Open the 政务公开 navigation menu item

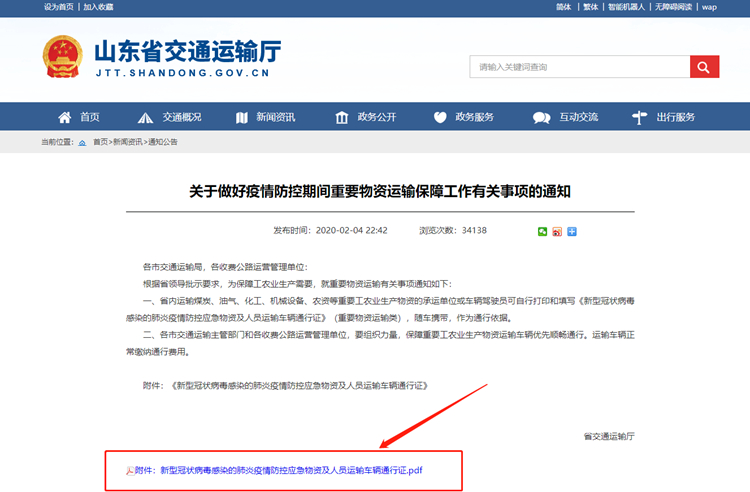(x=377, y=117)
